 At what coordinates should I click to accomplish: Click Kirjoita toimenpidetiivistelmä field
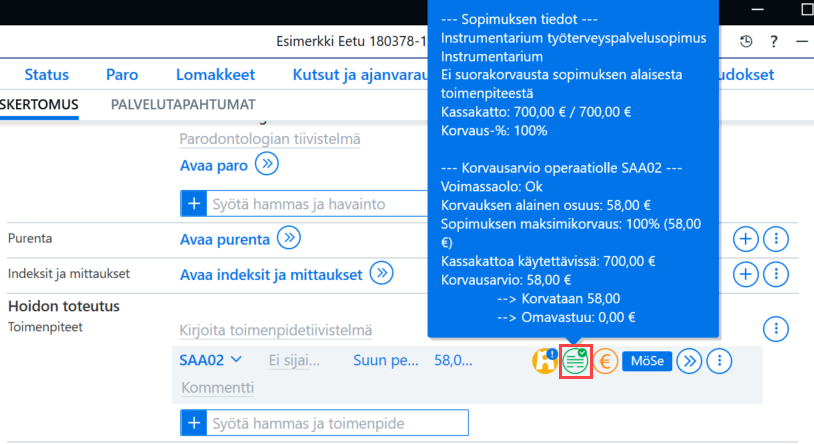point(276,330)
